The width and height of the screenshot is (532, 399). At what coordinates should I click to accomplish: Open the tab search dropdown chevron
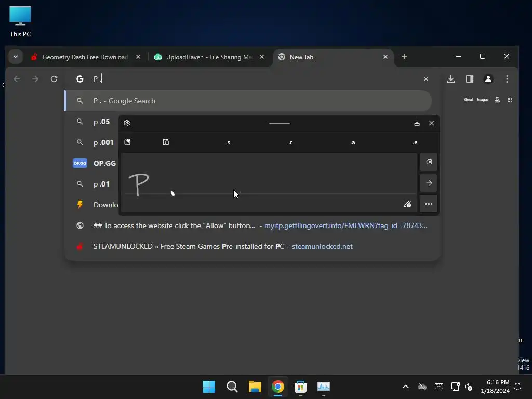pyautogui.click(x=16, y=57)
